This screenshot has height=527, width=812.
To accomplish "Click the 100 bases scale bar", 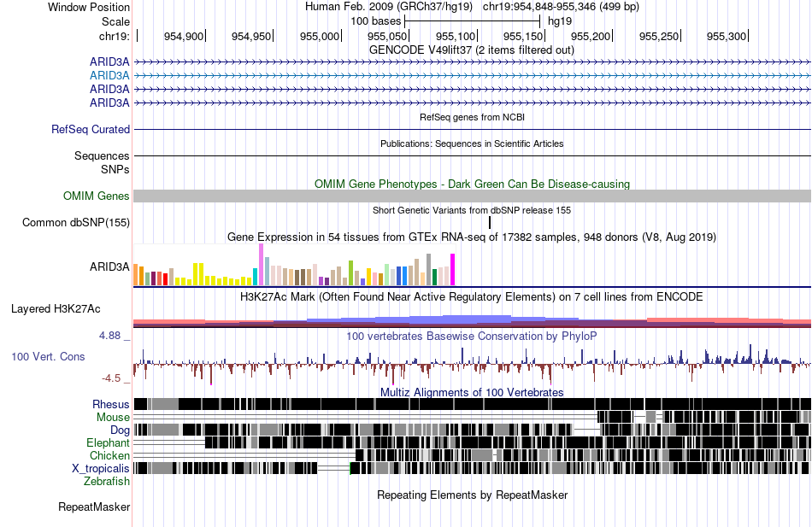I will (x=473, y=21).
